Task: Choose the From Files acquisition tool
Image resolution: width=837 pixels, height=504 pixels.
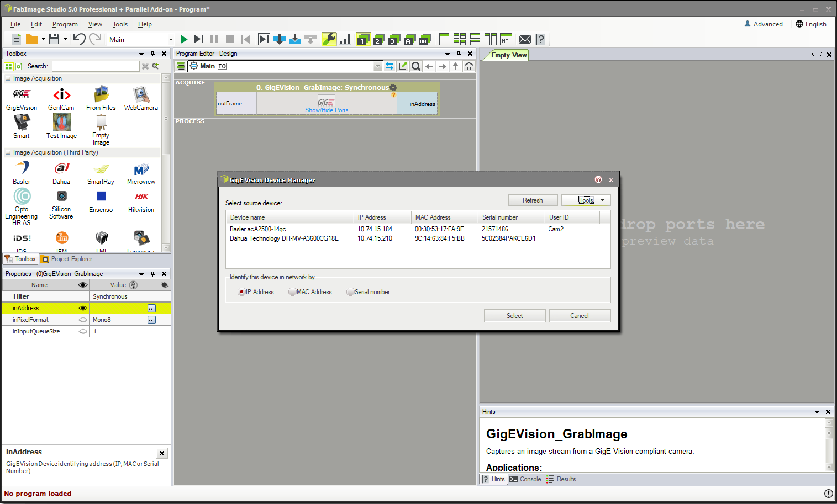Action: (101, 99)
